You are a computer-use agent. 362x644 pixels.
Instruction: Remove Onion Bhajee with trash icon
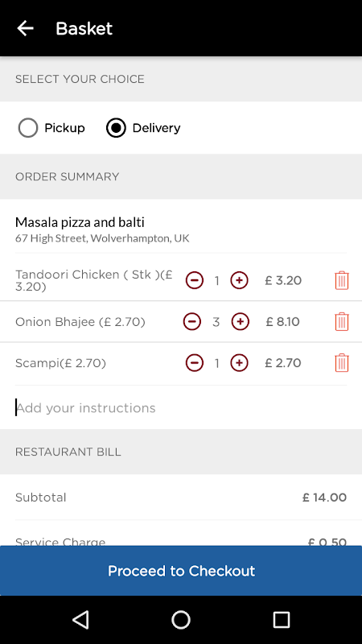[342, 321]
